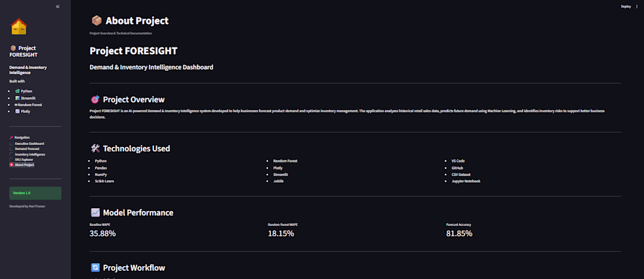Click the Project Overview description paragraph

point(347,114)
